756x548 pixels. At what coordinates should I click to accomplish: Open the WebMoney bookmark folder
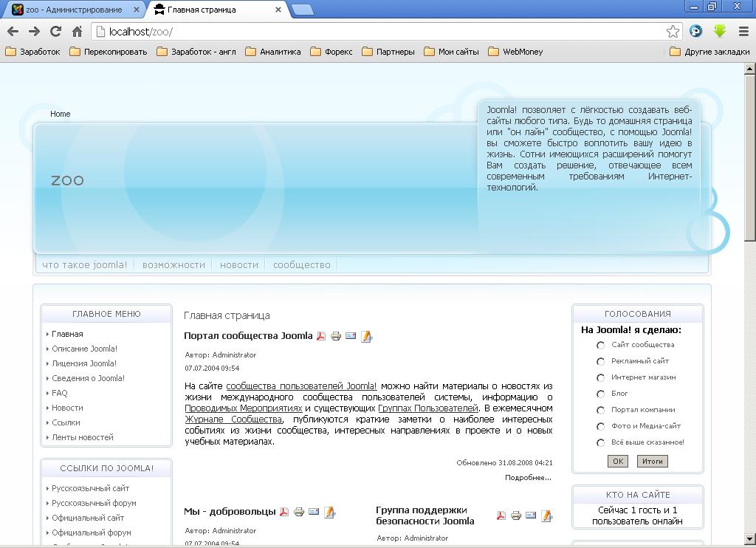coord(515,52)
